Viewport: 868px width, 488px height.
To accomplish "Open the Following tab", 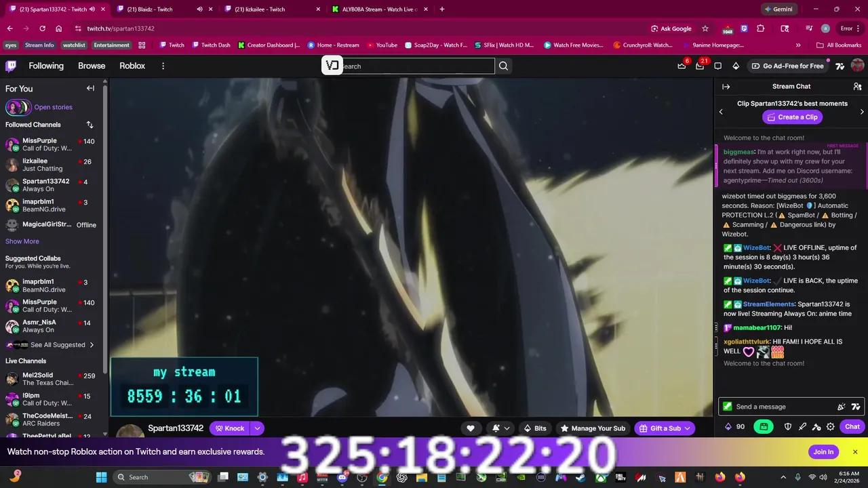I will pos(46,66).
